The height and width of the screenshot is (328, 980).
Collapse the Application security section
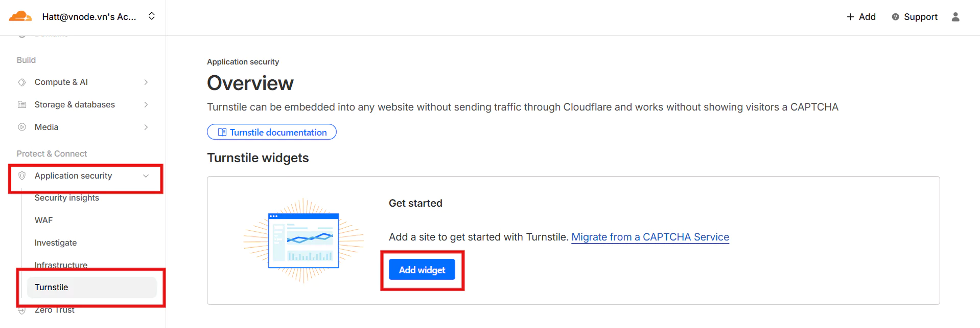click(x=146, y=176)
